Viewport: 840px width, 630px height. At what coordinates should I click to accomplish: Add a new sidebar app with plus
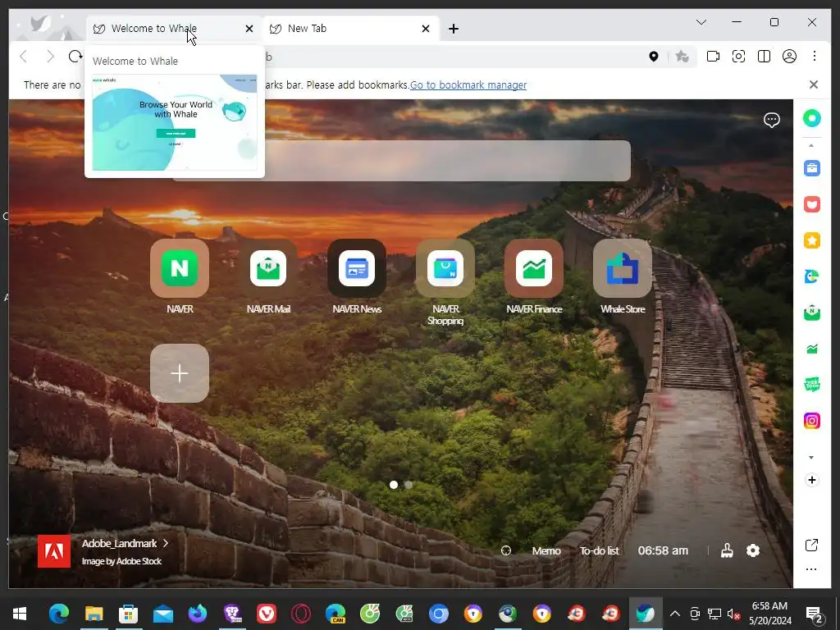point(811,480)
